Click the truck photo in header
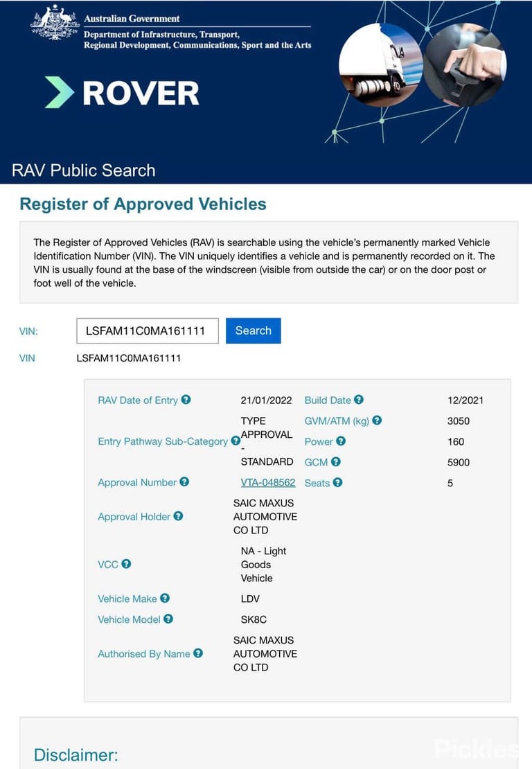 click(380, 64)
